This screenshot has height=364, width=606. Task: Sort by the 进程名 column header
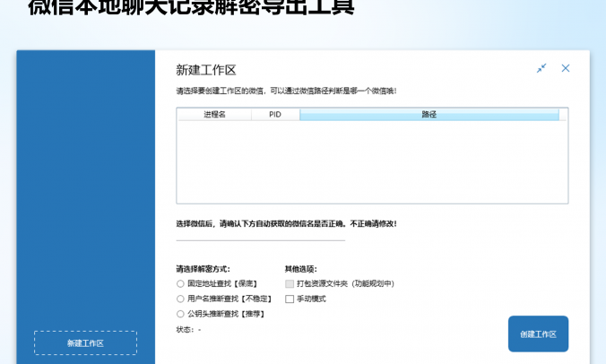tap(214, 115)
